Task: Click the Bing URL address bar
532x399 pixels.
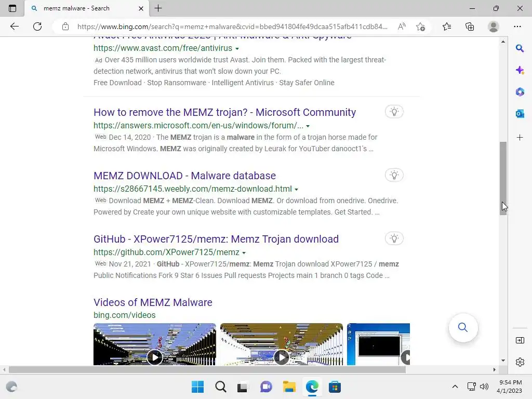Action: point(232,26)
